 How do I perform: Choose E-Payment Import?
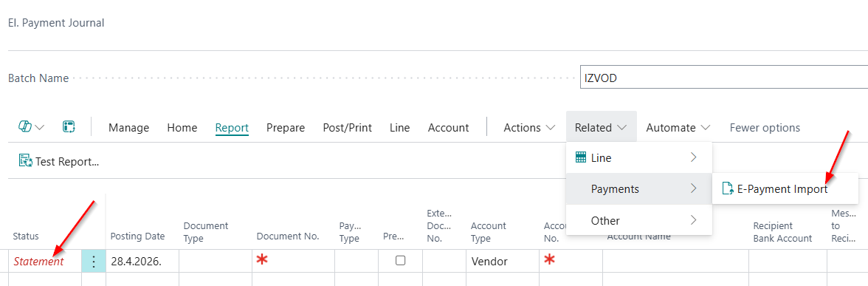click(785, 188)
